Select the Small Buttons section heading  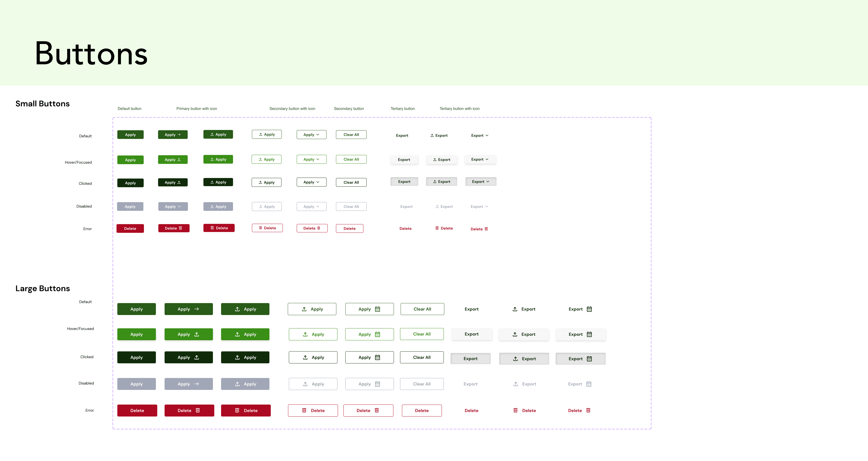coord(43,104)
